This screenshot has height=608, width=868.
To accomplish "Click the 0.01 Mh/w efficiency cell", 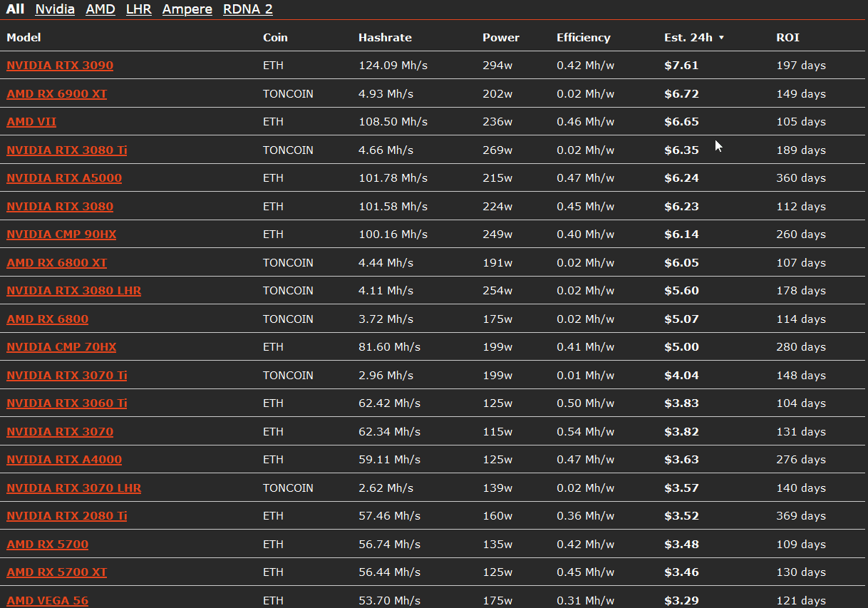I will pos(585,375).
